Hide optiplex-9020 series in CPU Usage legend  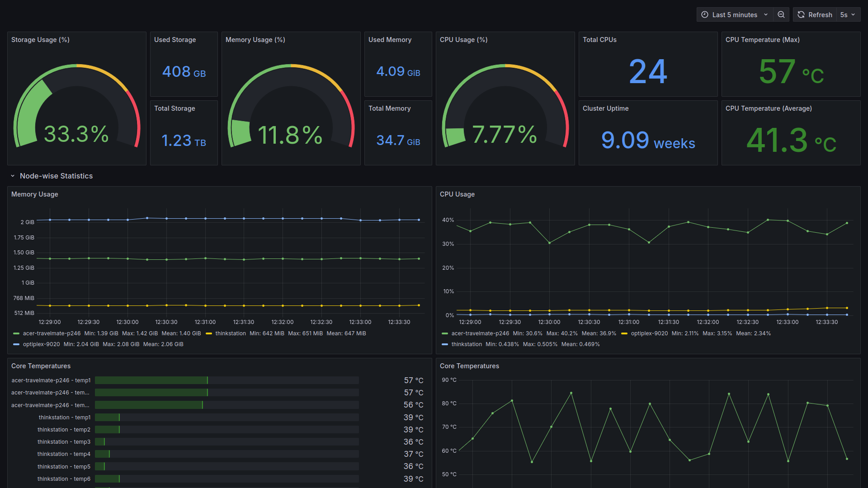click(x=650, y=333)
